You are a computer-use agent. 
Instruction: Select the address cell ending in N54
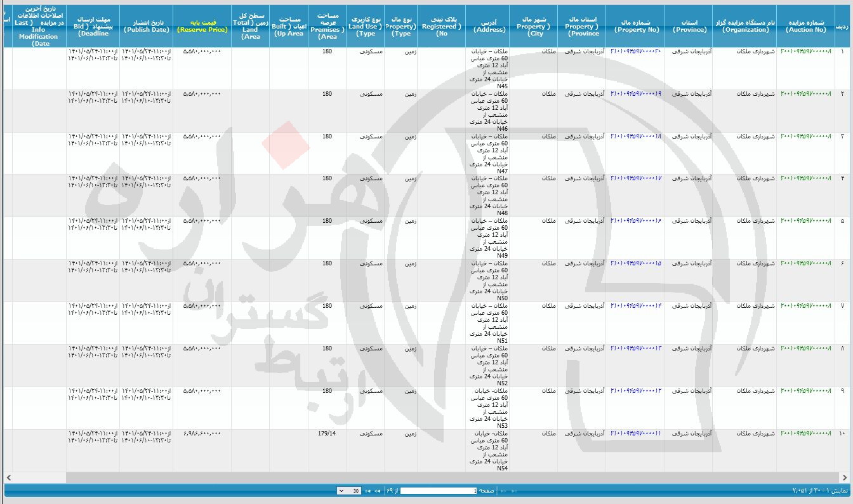pyautogui.click(x=487, y=451)
